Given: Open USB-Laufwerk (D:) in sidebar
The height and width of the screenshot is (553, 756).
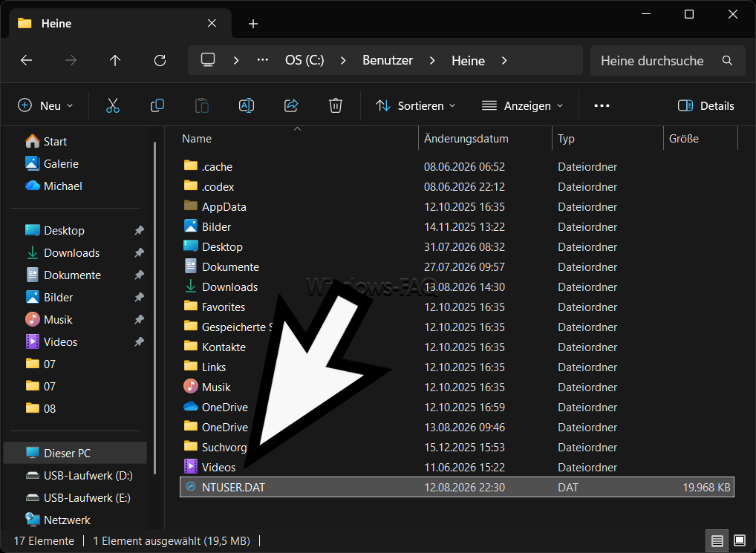Looking at the screenshot, I should click(79, 476).
